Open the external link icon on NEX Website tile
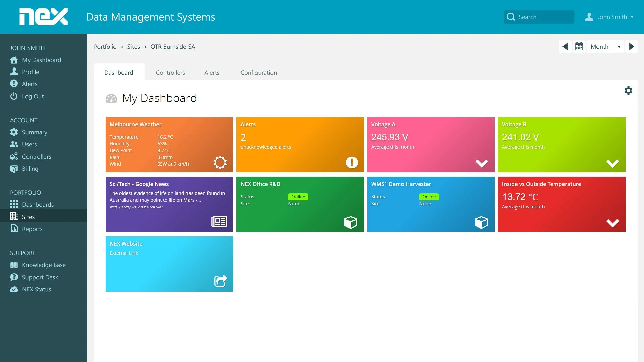This screenshot has height=362, width=644. [x=220, y=281]
